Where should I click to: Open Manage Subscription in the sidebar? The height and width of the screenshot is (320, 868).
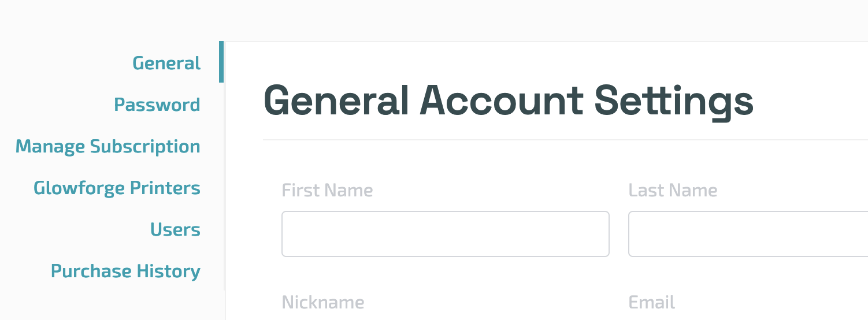coord(108,146)
